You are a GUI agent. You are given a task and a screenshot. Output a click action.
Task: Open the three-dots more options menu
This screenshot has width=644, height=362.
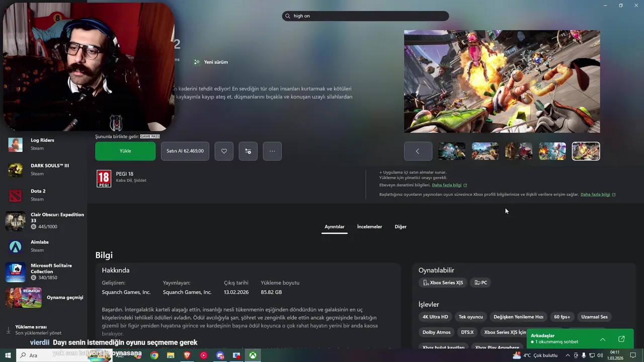(x=272, y=151)
